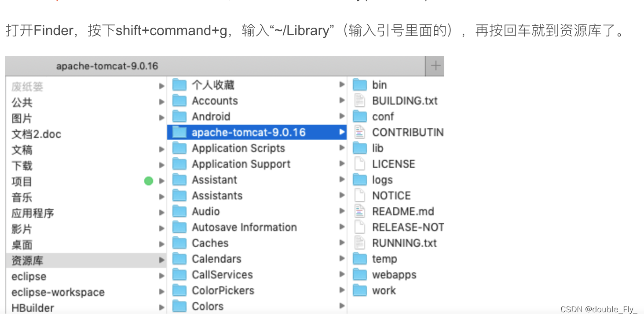Image resolution: width=644 pixels, height=318 pixels.
Task: Click the work folder icon
Action: pos(360,290)
